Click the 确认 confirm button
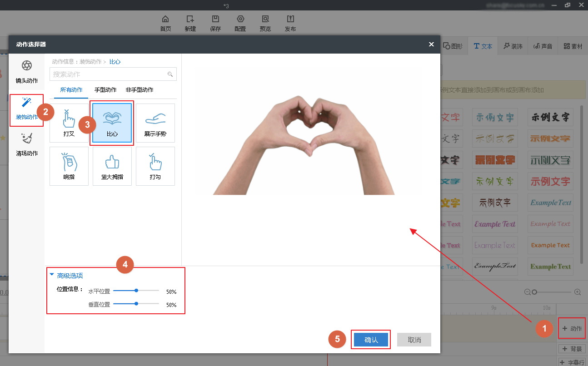The width and height of the screenshot is (588, 366). [371, 340]
